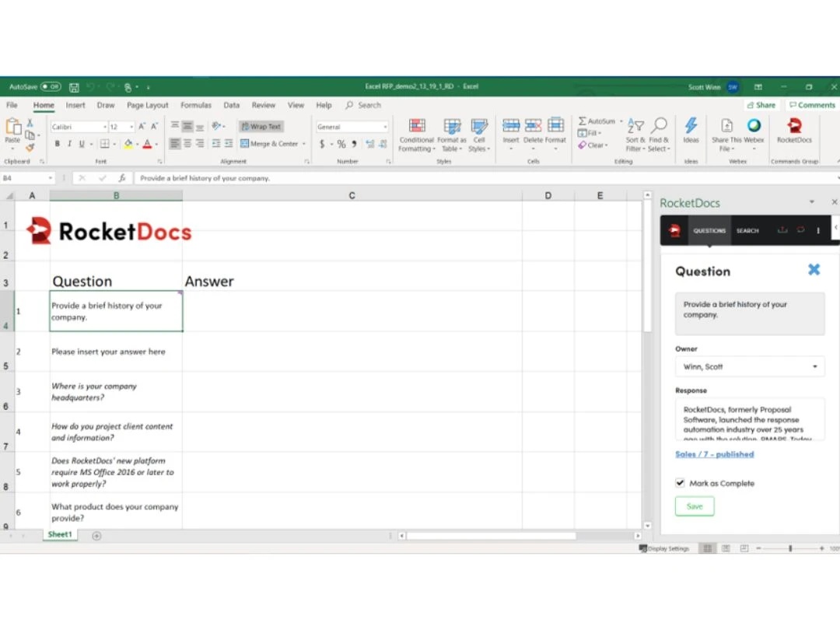Viewport: 840px width, 630px height.
Task: Adjust the zoom slider in status bar
Action: tap(790, 548)
